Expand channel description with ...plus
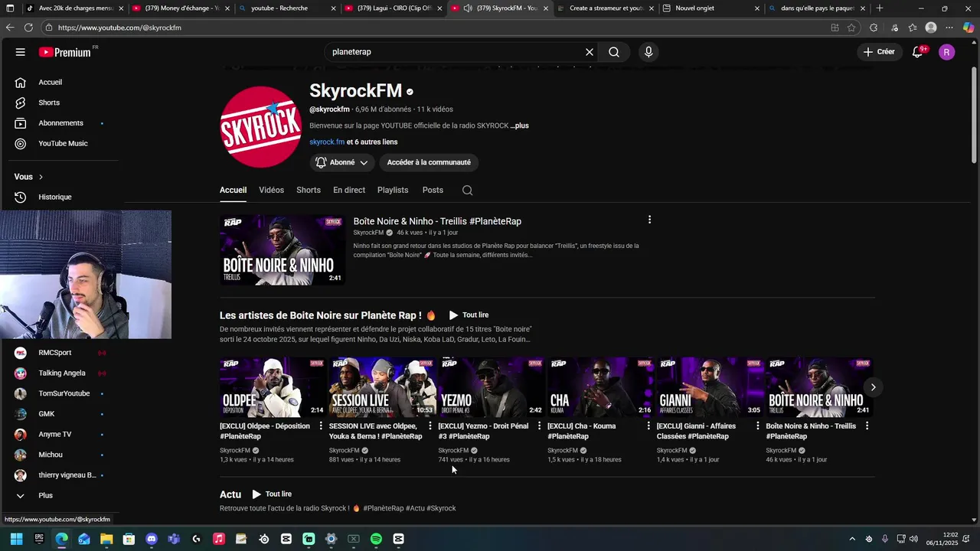This screenshot has height=551, width=980. tap(520, 126)
